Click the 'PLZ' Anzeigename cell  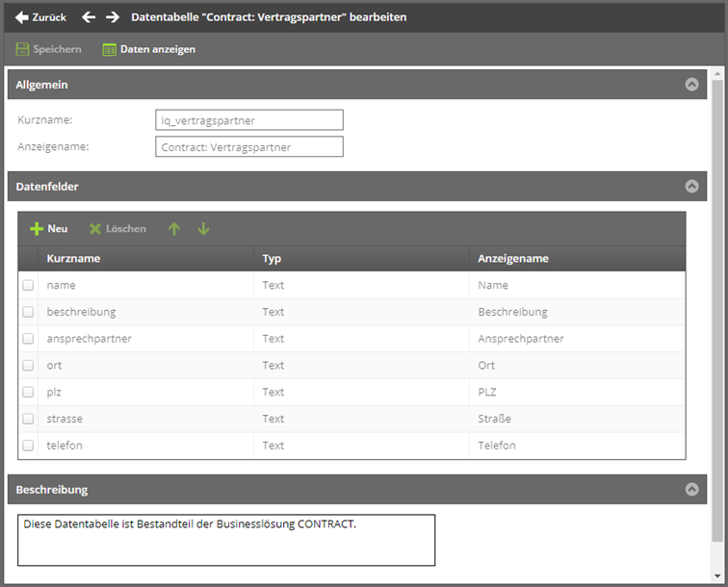pos(577,392)
